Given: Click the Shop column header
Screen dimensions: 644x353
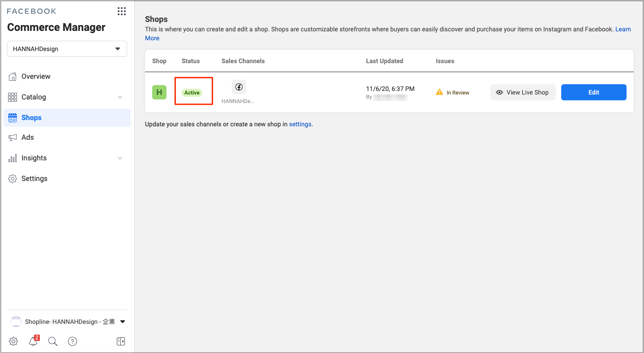Looking at the screenshot, I should [159, 61].
